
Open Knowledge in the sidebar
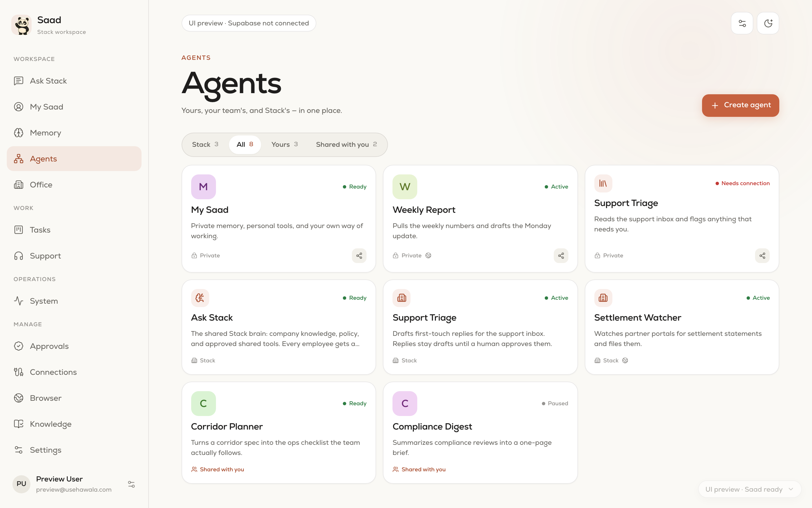pyautogui.click(x=74, y=424)
